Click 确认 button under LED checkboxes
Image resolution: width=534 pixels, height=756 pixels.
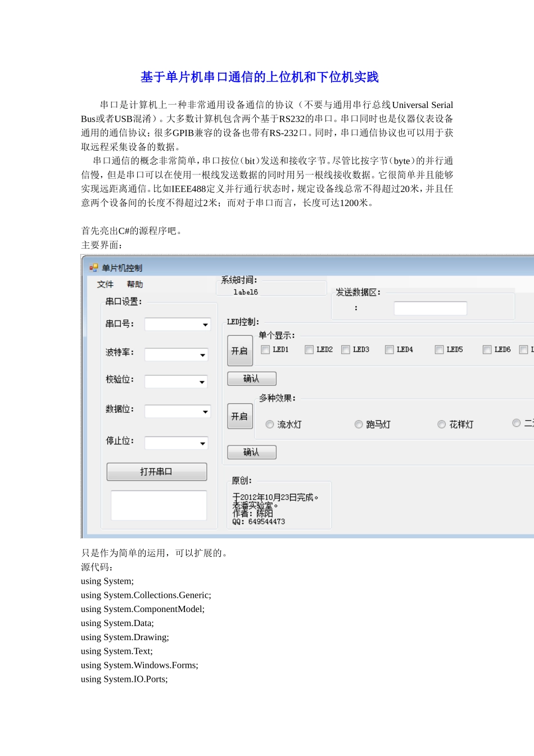pos(252,379)
